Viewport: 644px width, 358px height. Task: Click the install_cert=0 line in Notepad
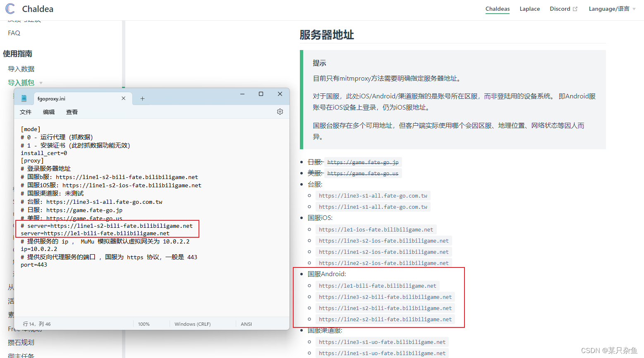pyautogui.click(x=44, y=153)
